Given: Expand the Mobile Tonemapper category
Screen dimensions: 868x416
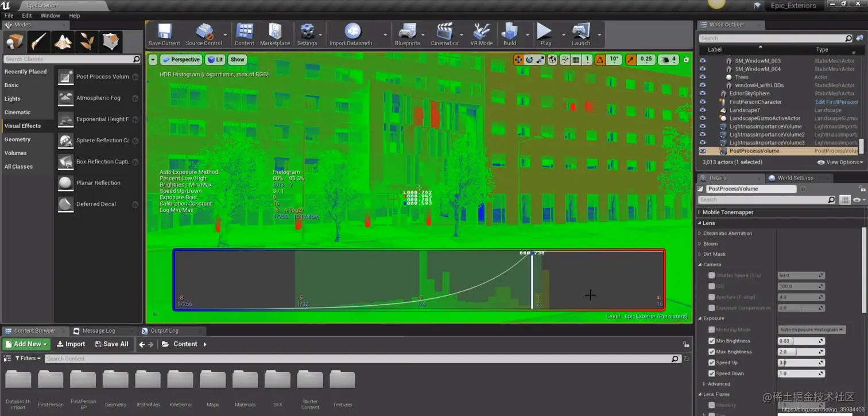Looking at the screenshot, I should point(699,212).
